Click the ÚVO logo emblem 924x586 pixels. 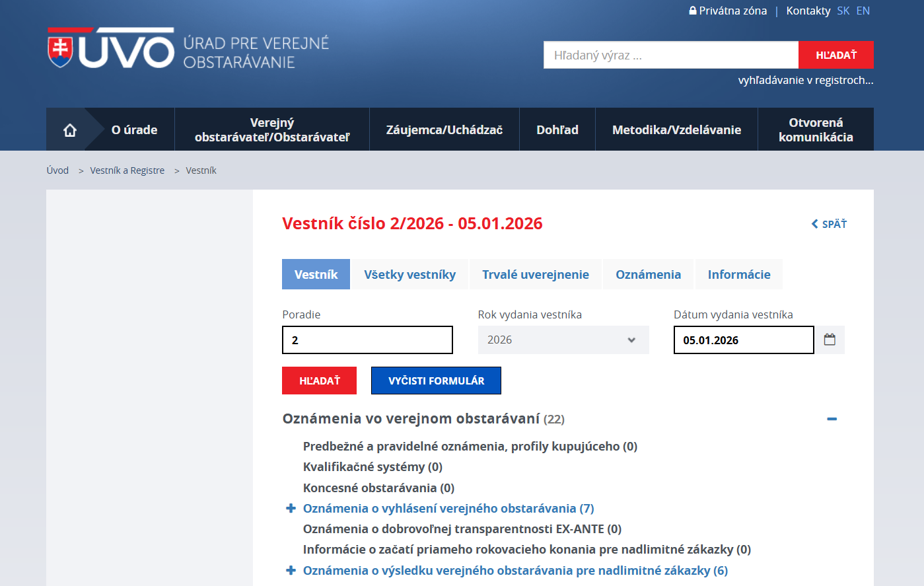tap(111, 48)
